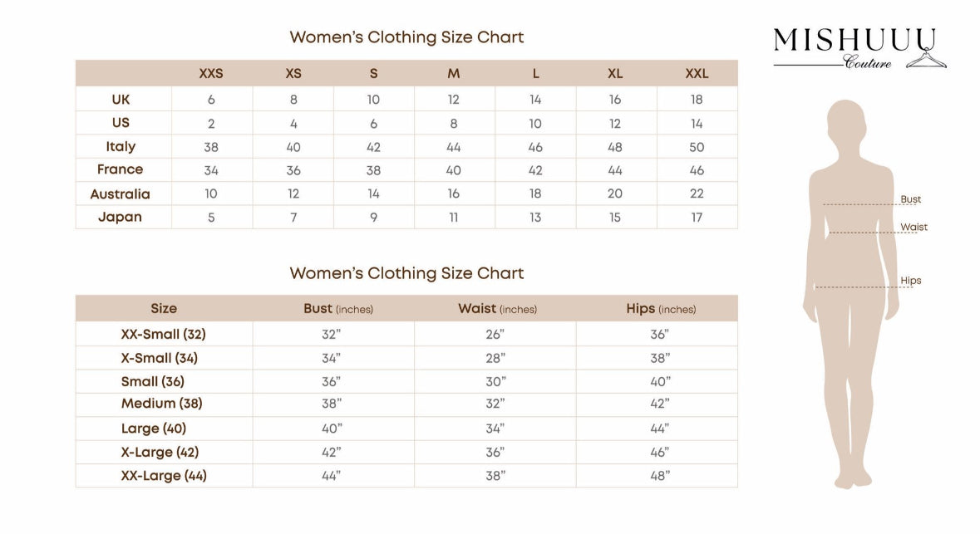Click the Bust label beside the silhouette
980x534 pixels.
tap(911, 199)
